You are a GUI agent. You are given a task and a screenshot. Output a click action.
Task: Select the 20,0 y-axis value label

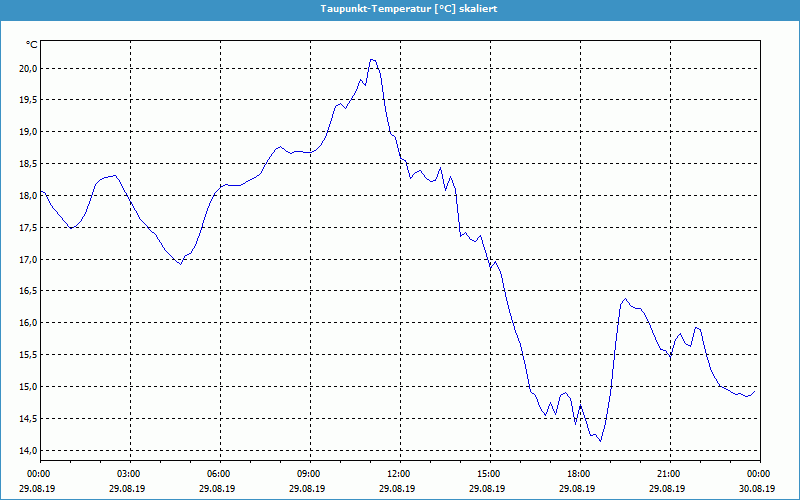(26, 68)
